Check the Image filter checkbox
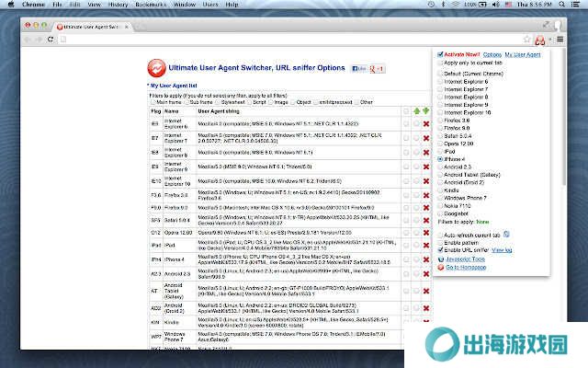588x368 pixels. [x=271, y=102]
